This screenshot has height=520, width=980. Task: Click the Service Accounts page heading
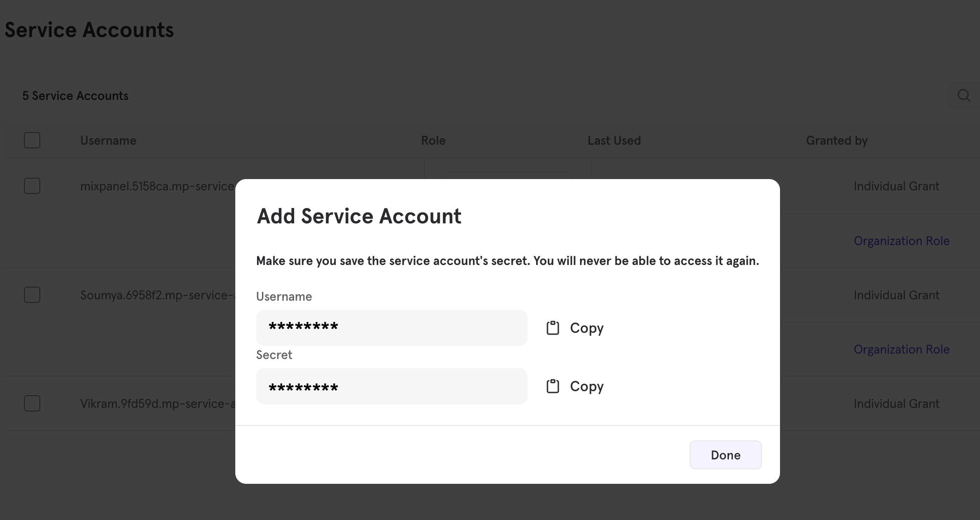[89, 30]
